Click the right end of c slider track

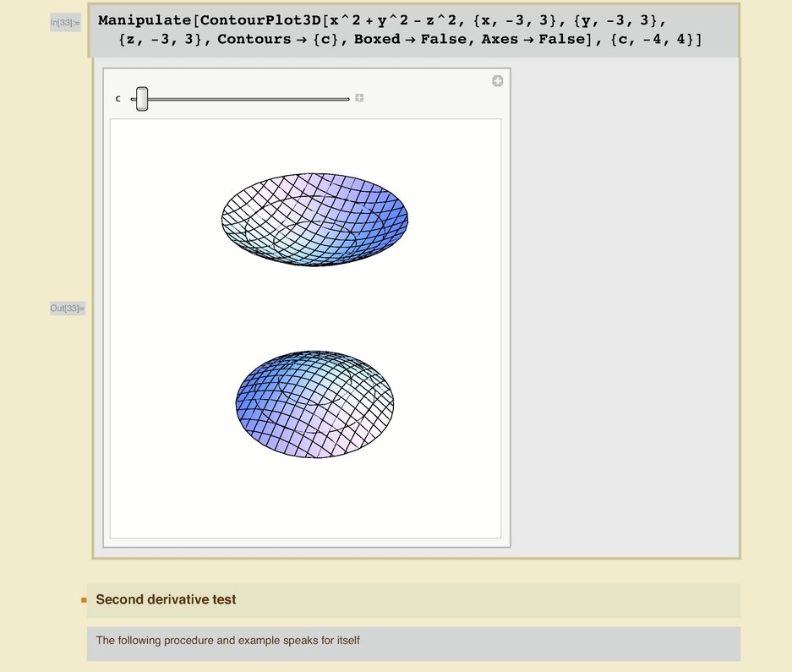pyautogui.click(x=347, y=99)
